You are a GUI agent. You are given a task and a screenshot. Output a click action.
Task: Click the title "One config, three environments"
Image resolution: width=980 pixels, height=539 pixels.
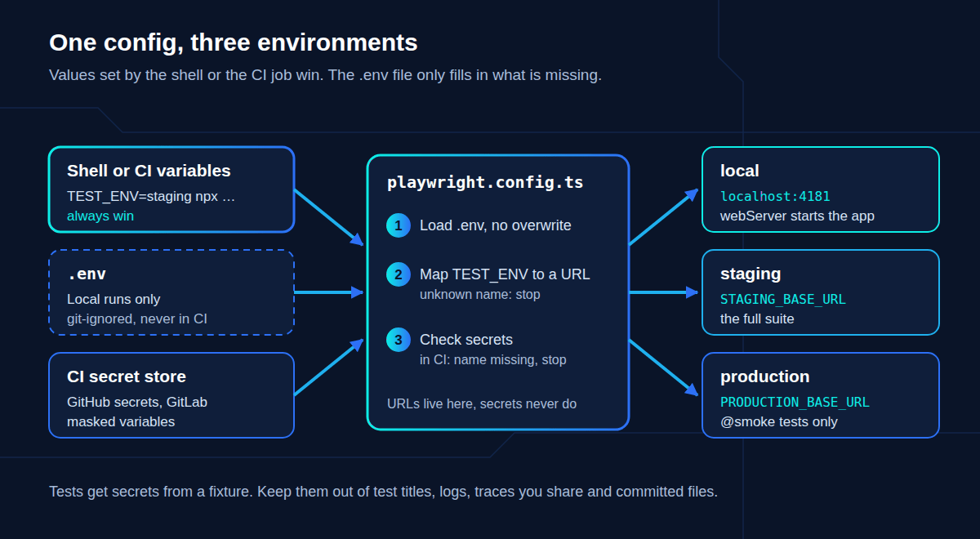pyautogui.click(x=234, y=42)
